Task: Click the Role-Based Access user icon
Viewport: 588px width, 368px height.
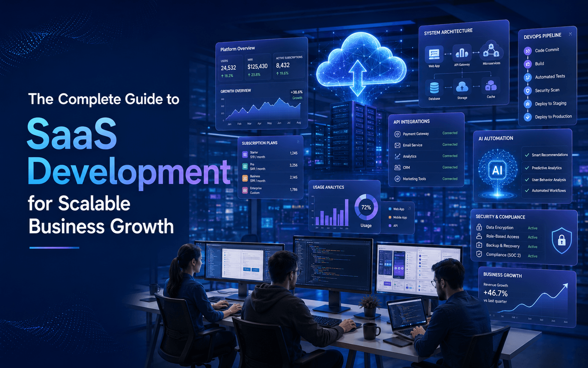Action: click(479, 236)
